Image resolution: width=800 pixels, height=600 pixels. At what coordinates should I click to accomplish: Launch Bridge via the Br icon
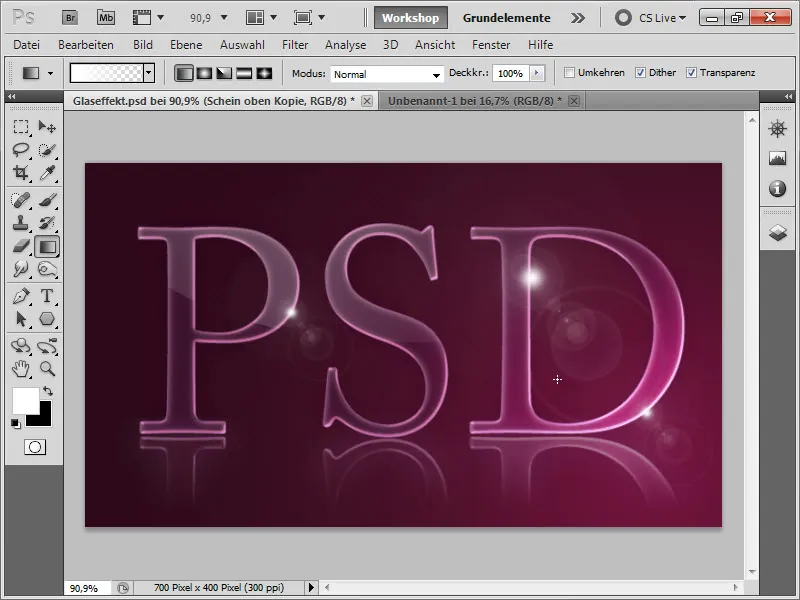click(68, 16)
